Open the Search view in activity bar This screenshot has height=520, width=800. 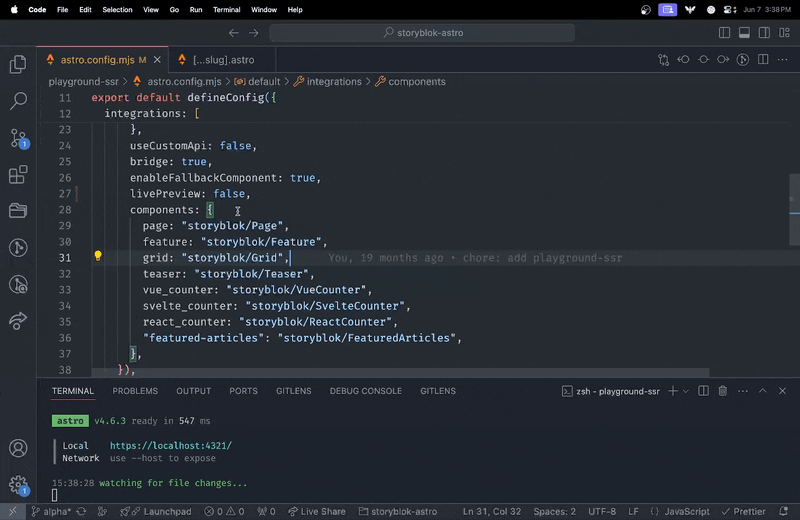18,101
